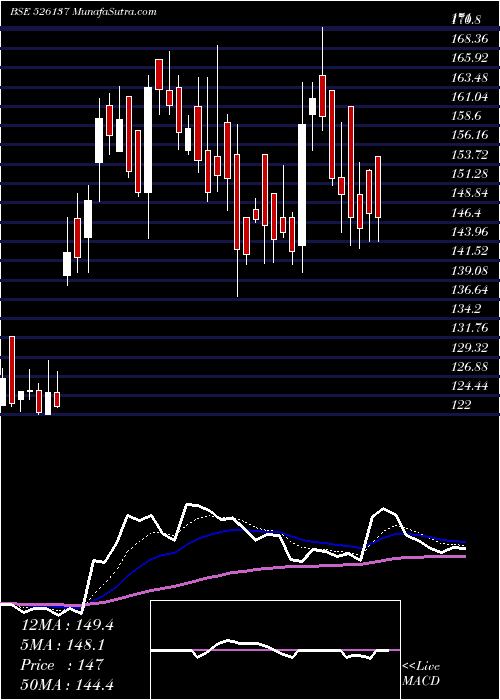Select the 124.44 price axis label
500x700 pixels.
[x=469, y=386]
